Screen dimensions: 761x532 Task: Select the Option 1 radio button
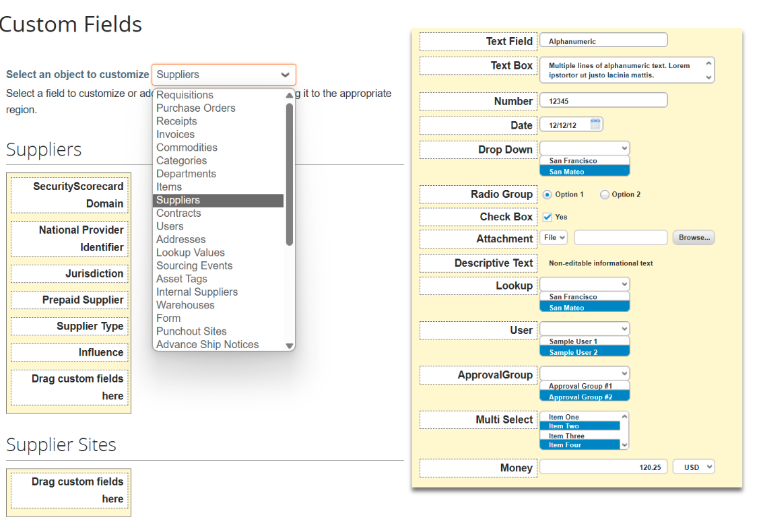pyautogui.click(x=546, y=194)
